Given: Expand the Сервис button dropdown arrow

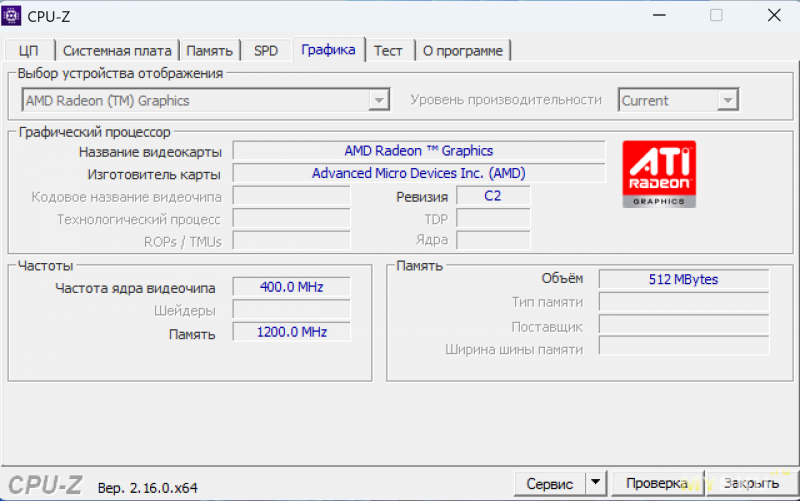Looking at the screenshot, I should 596,482.
